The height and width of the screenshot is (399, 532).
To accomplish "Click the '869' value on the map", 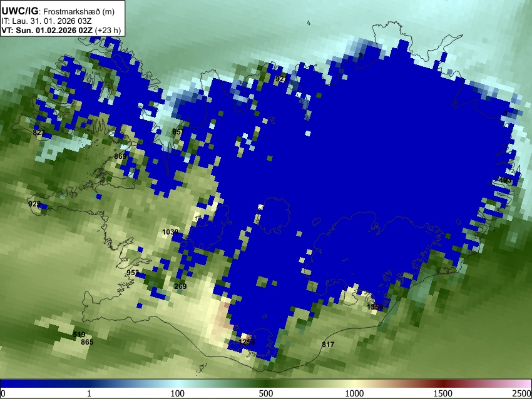I will coord(120,156).
